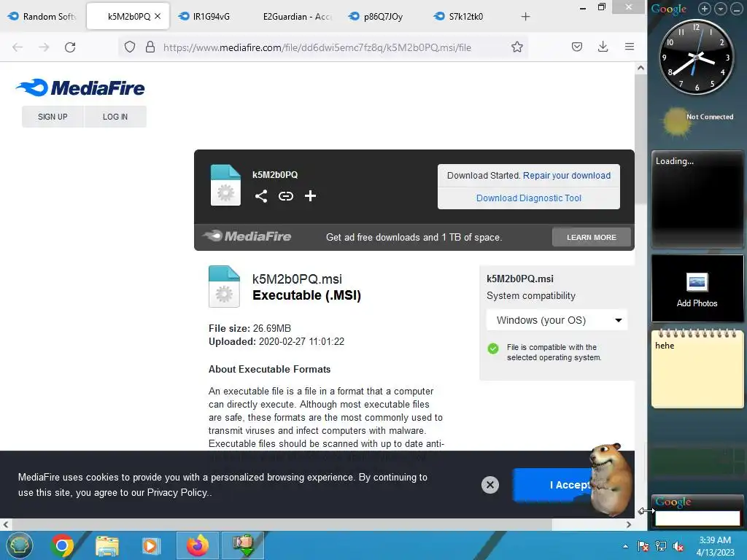Click the network icon in the system tray
Viewport: 747px width, 560px height.
click(x=661, y=546)
